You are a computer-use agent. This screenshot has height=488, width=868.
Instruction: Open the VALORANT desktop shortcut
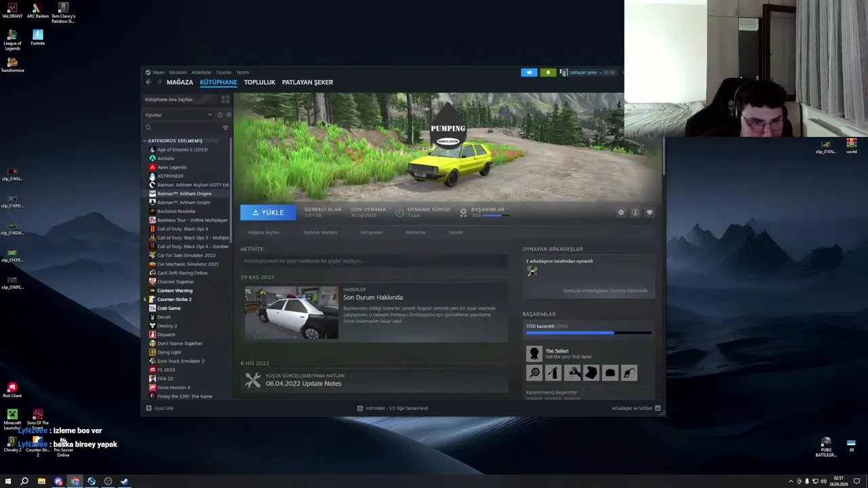click(x=12, y=11)
